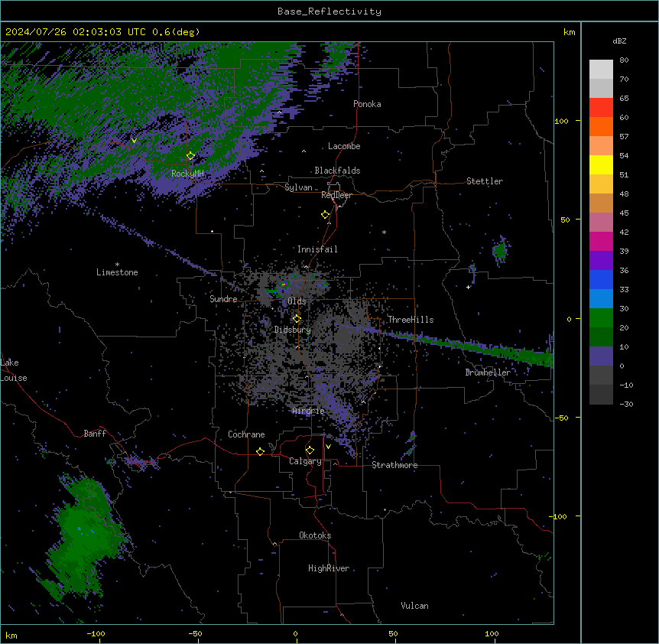This screenshot has height=644, width=659.
Task: Click the km unit label at top right
Action: tap(569, 32)
